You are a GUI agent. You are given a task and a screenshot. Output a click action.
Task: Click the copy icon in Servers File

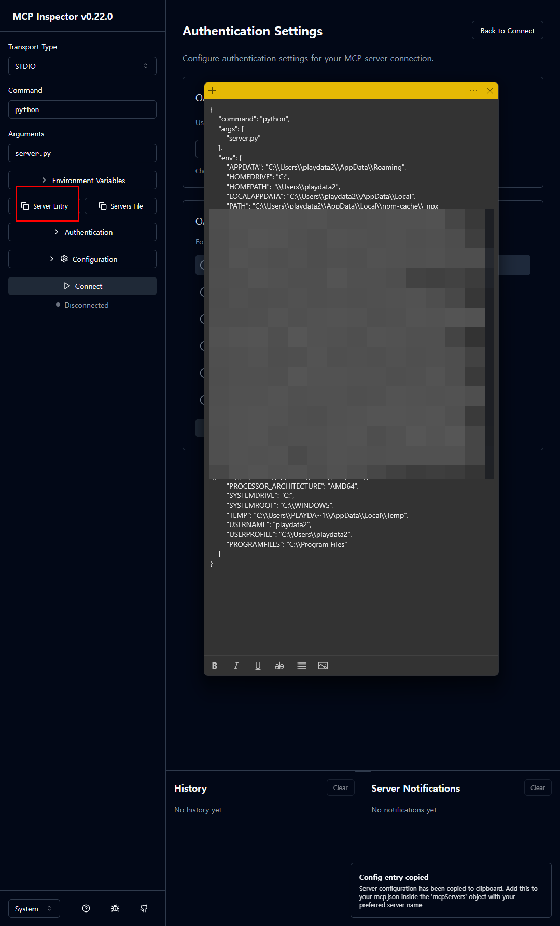click(103, 206)
